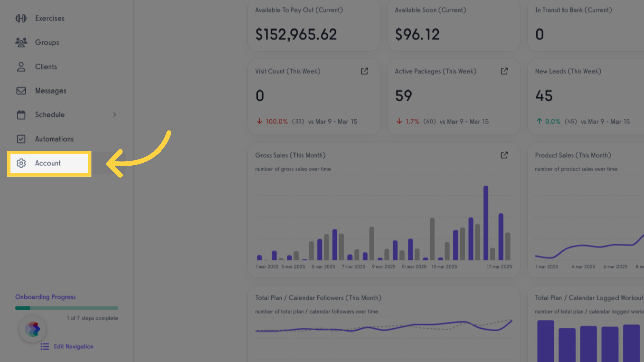
Task: Open the Messages envelope icon
Action: coord(21,91)
